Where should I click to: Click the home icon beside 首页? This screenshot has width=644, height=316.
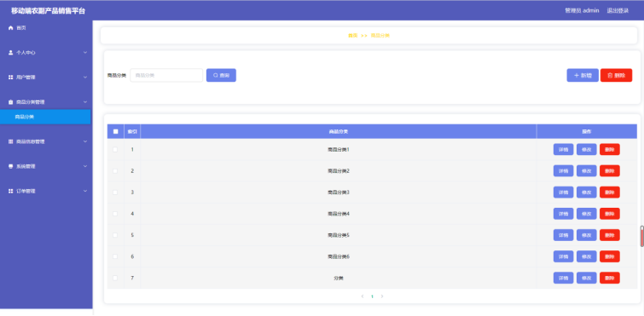pos(11,28)
